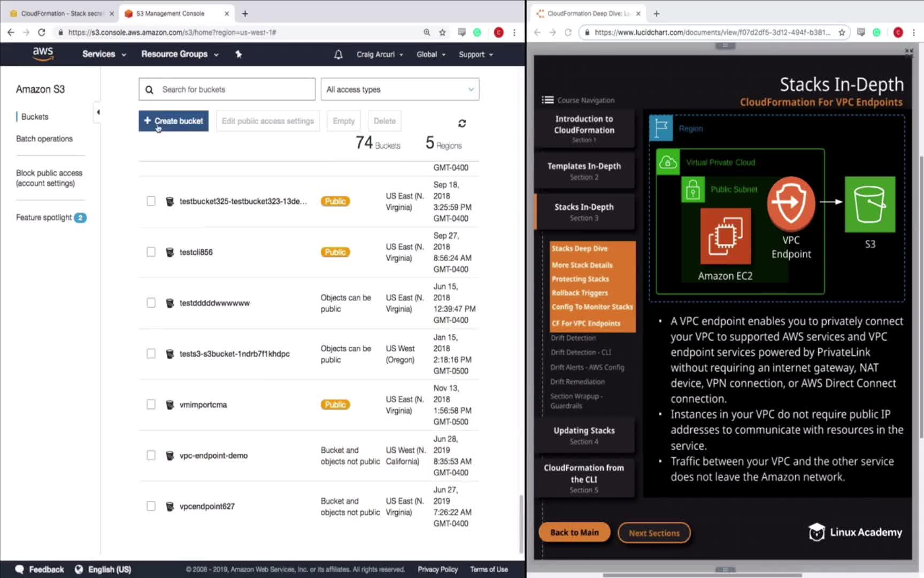This screenshot has width=924, height=578.
Task: Open the vpc-endpoint-demo bucket
Action: 213,455
